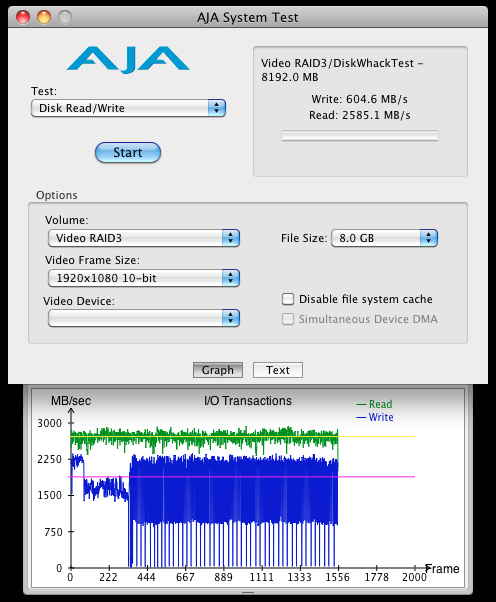This screenshot has width=496, height=602.
Task: Switch to the Text view
Action: pos(278,370)
